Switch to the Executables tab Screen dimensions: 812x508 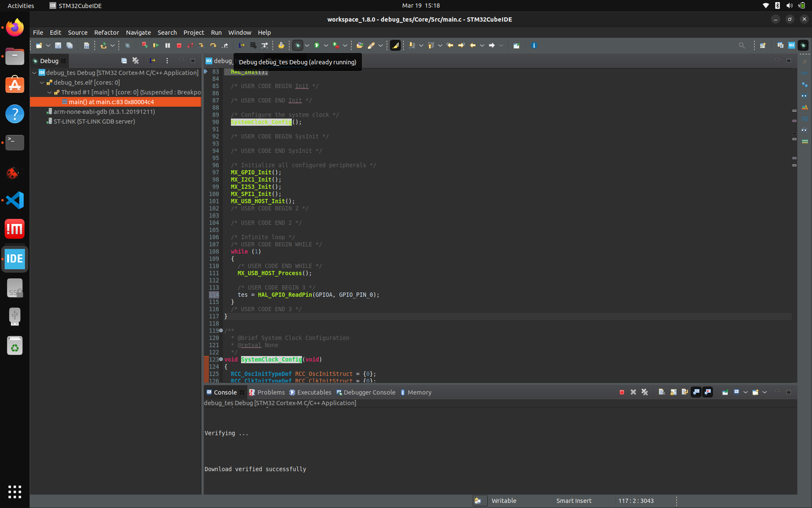point(310,392)
